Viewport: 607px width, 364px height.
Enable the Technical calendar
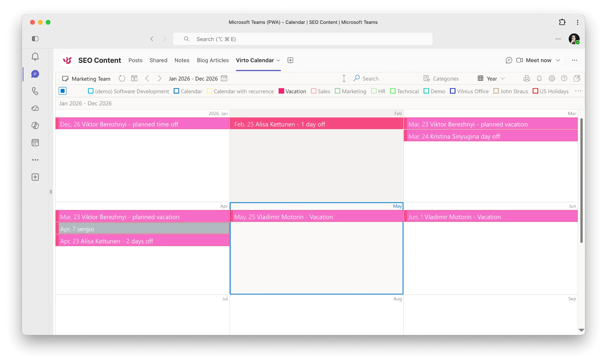(393, 91)
